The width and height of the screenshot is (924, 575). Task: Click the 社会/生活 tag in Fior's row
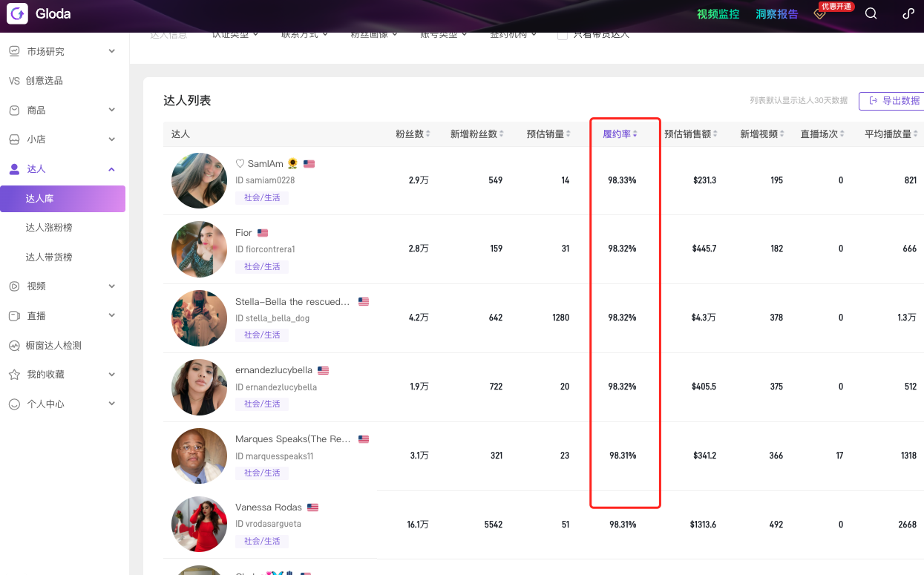(262, 266)
